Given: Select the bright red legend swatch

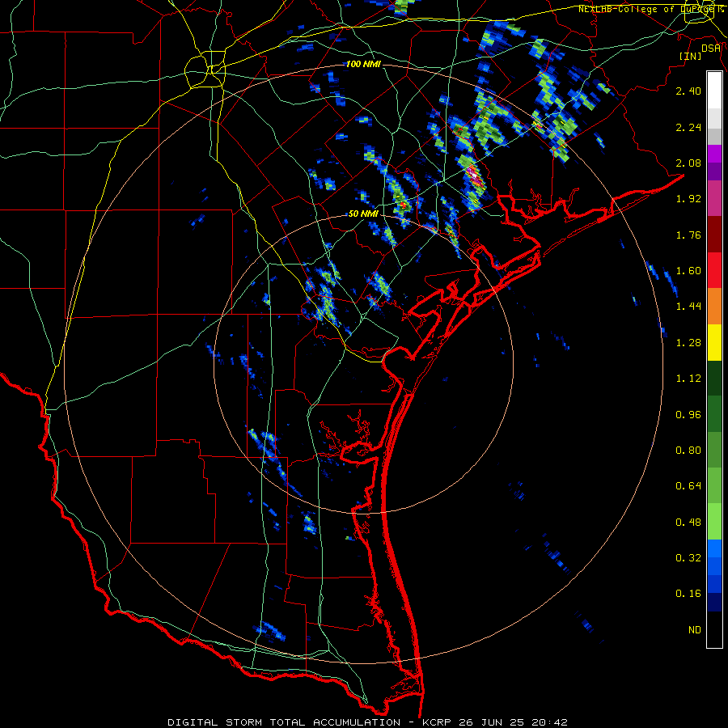Looking at the screenshot, I should pos(714,271).
